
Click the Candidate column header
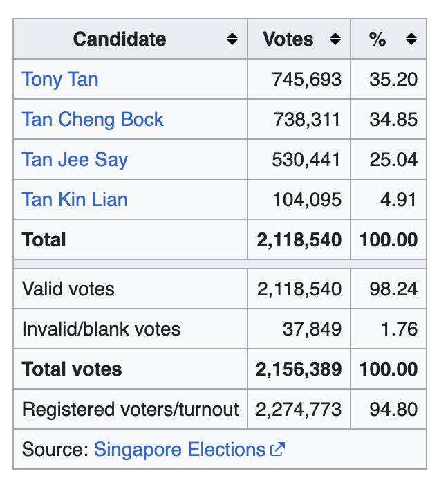click(120, 39)
